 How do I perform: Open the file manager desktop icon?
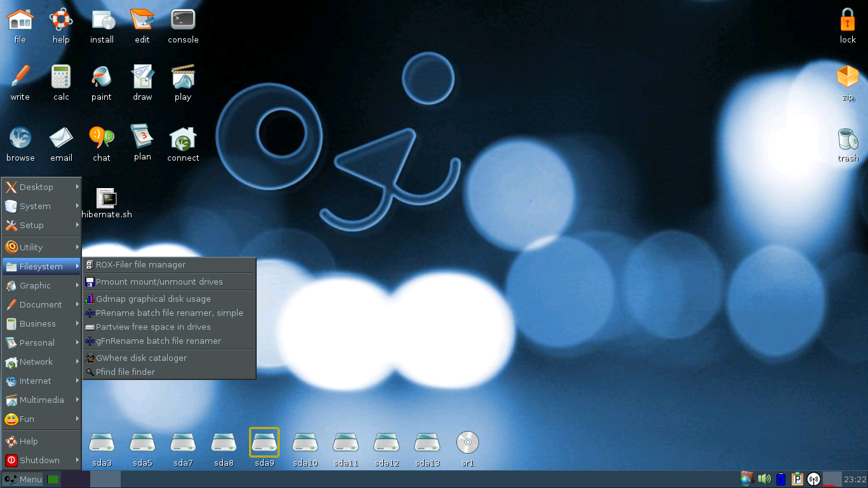[20, 20]
